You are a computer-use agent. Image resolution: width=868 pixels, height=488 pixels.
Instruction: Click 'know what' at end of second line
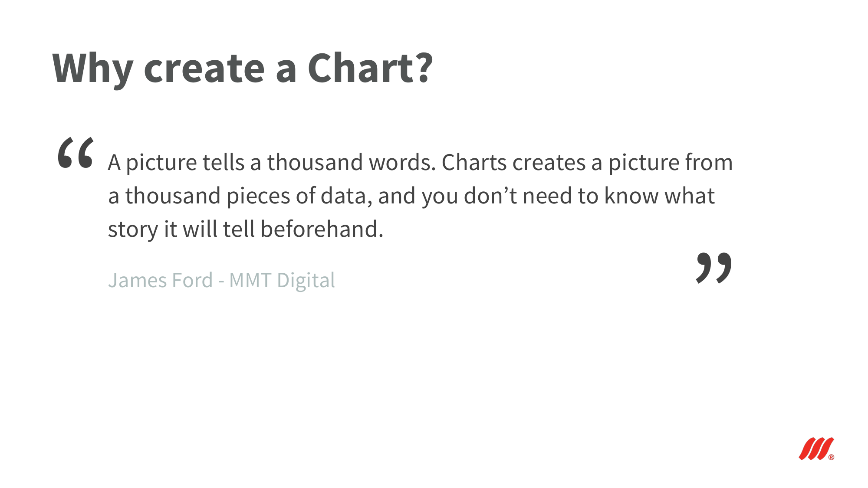pos(659,196)
